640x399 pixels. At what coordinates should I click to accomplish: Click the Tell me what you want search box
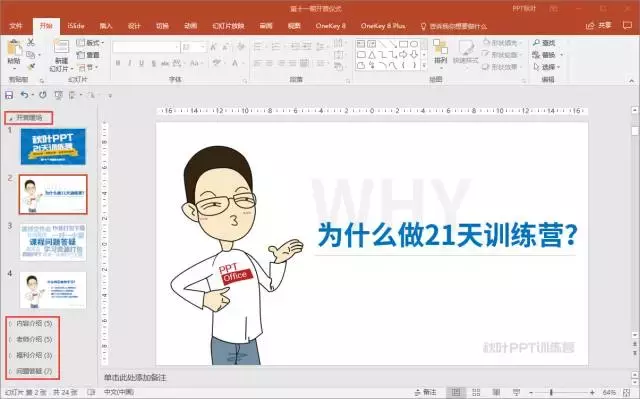pos(453,26)
